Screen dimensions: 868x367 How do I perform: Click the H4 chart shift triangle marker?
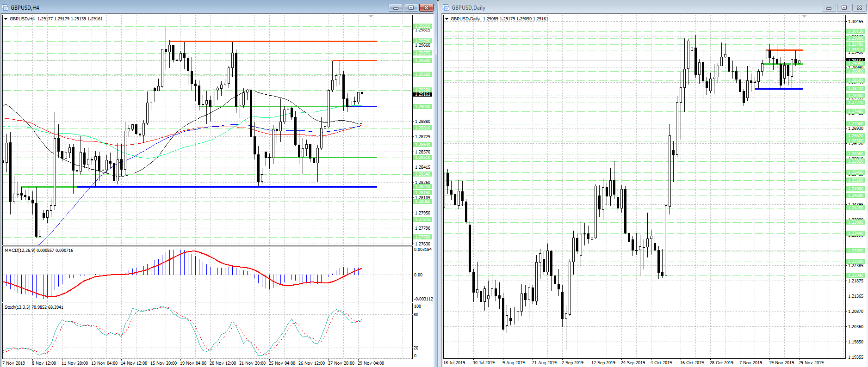coord(371,17)
